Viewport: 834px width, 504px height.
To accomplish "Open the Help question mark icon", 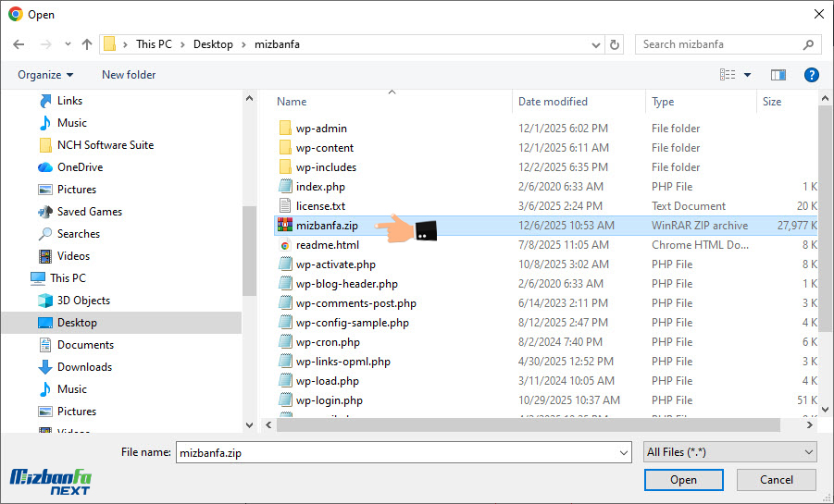I will [811, 75].
